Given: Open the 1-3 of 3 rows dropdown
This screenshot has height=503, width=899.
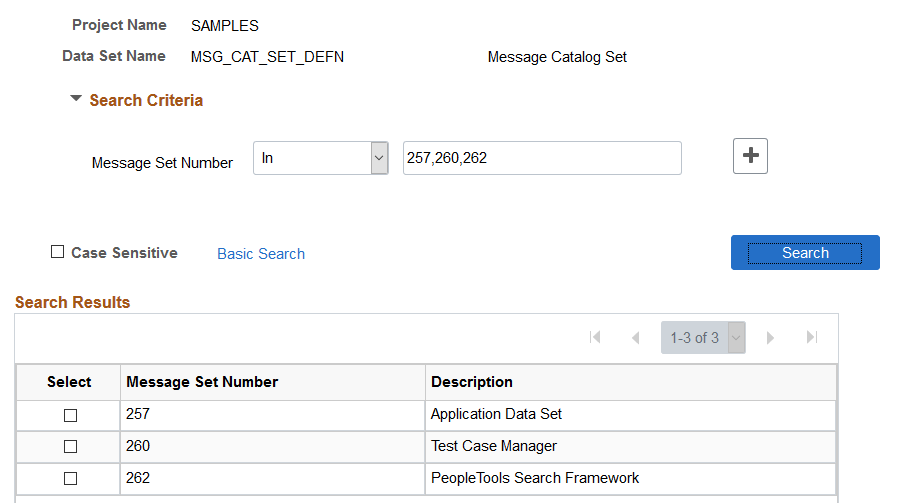Looking at the screenshot, I should pyautogui.click(x=703, y=337).
